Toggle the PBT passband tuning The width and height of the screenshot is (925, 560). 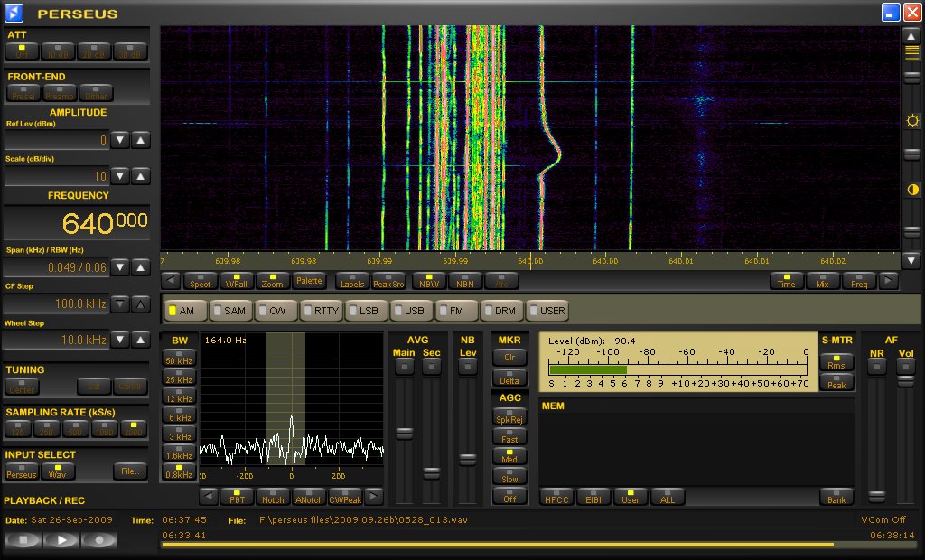click(238, 496)
